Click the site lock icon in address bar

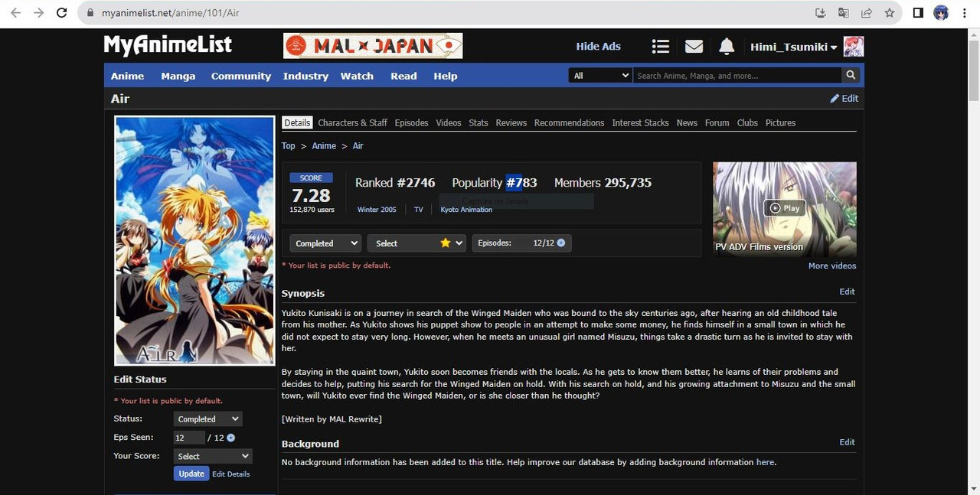pos(91,13)
